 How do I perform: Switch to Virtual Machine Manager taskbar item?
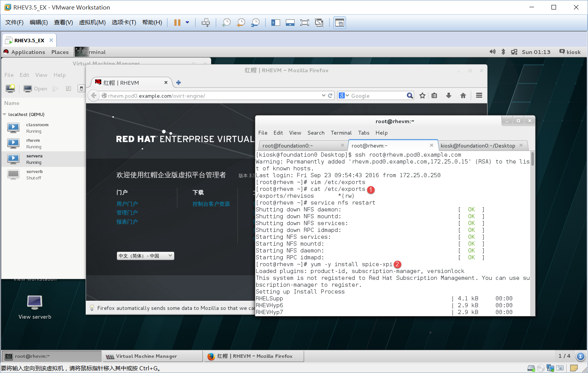(152, 356)
